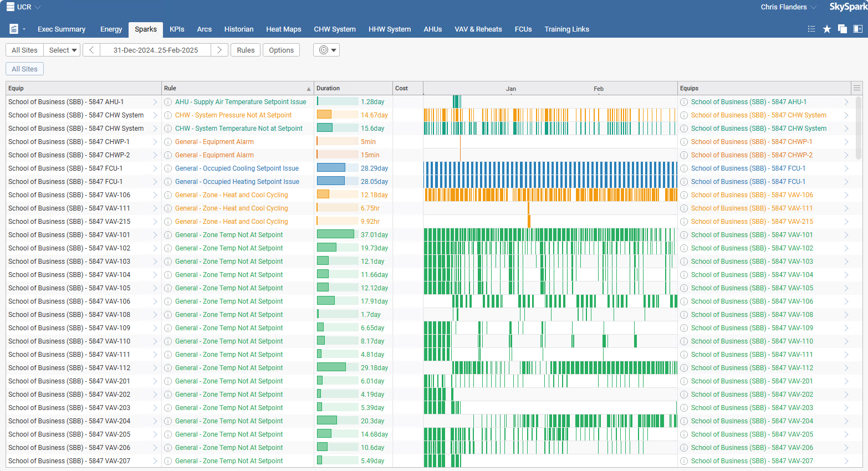Click the Rules button
868x471 pixels.
[246, 50]
